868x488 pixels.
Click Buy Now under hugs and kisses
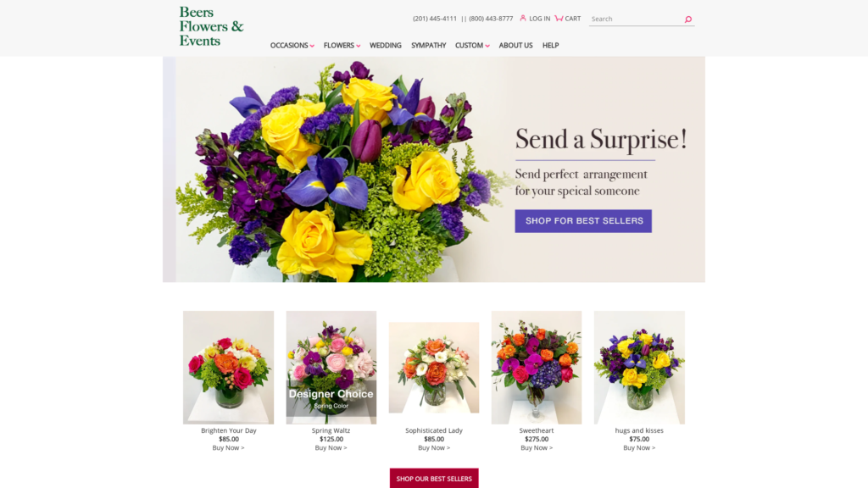[639, 447]
